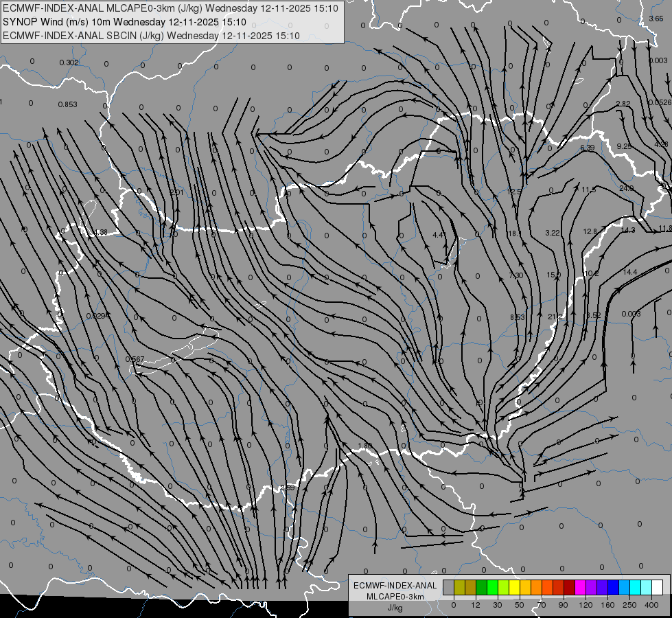Click map value 7.30

[x=516, y=275]
